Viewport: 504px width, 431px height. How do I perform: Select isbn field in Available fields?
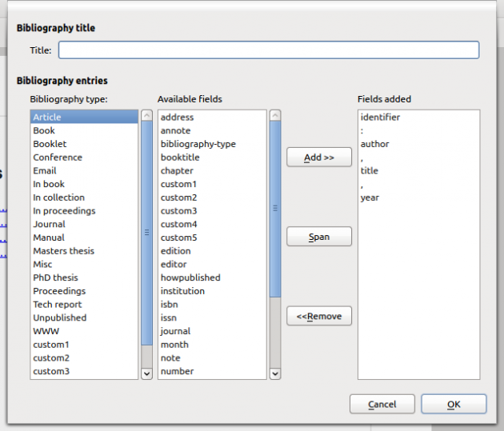click(x=169, y=304)
